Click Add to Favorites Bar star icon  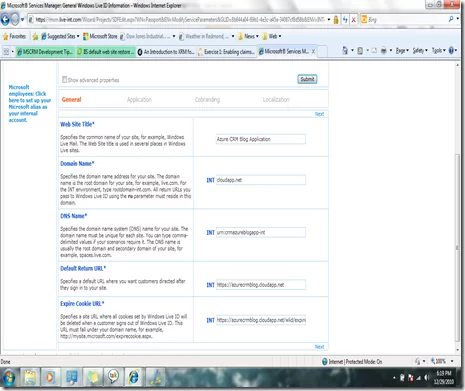pos(35,36)
